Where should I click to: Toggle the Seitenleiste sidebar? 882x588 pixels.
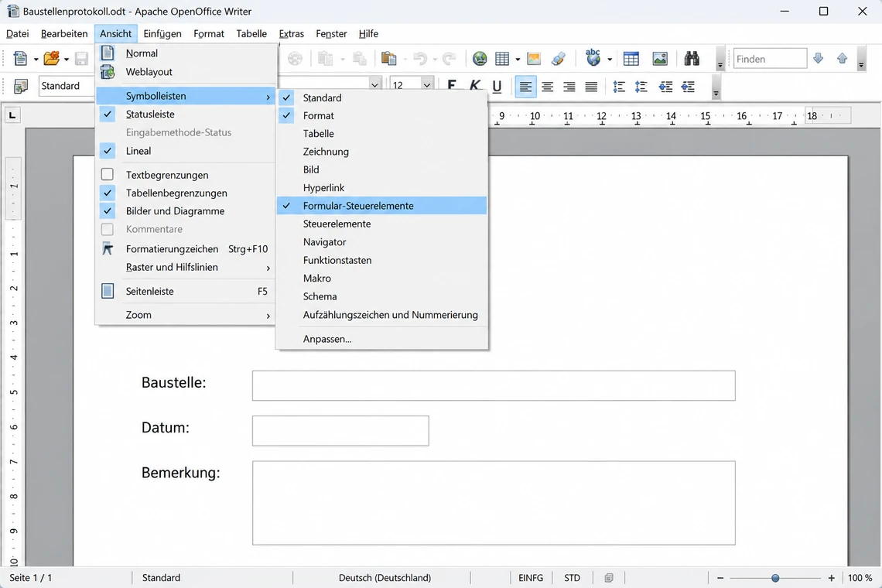[x=185, y=291]
